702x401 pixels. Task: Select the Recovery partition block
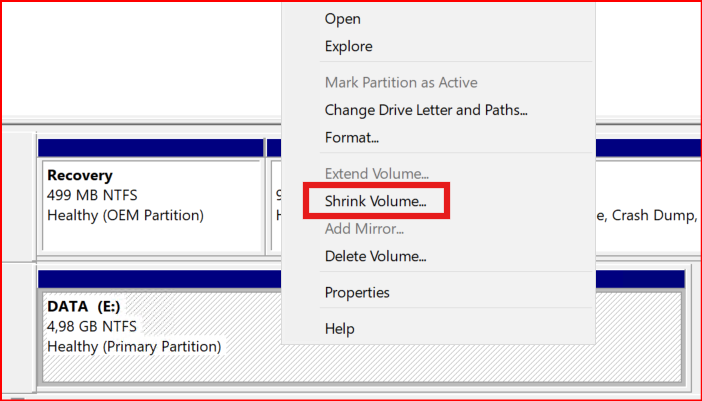[150, 205]
